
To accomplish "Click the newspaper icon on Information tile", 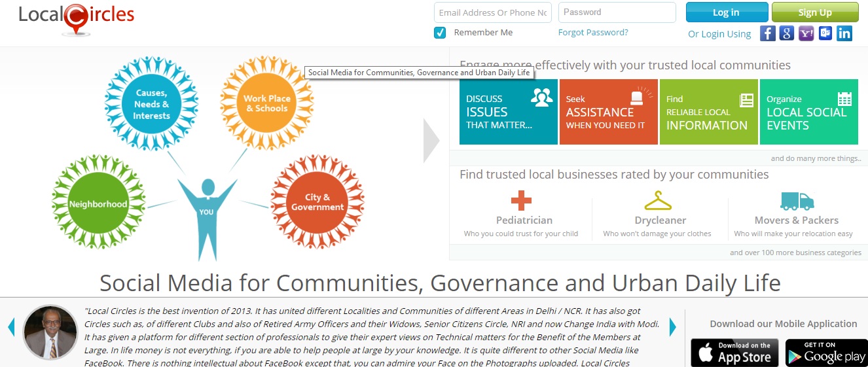I will click(746, 100).
